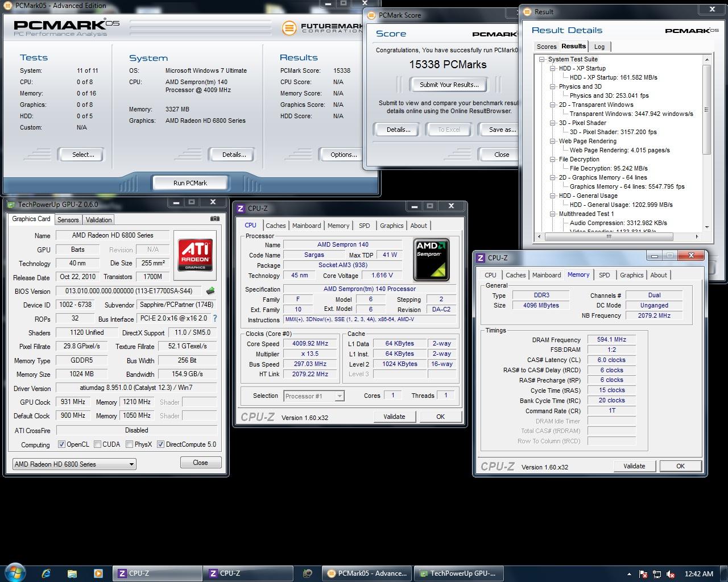Click Validate in CPU-Z Memory window
The image size is (728, 582).
pos(634,466)
